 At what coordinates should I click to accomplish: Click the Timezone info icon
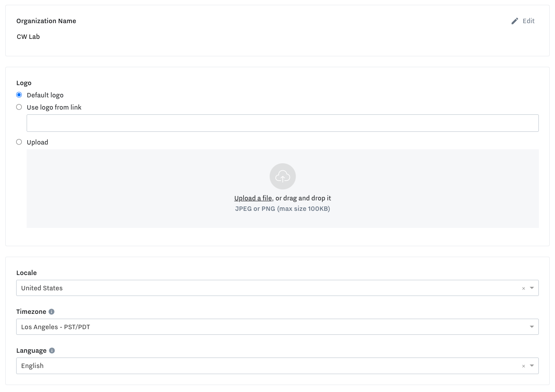pyautogui.click(x=51, y=312)
